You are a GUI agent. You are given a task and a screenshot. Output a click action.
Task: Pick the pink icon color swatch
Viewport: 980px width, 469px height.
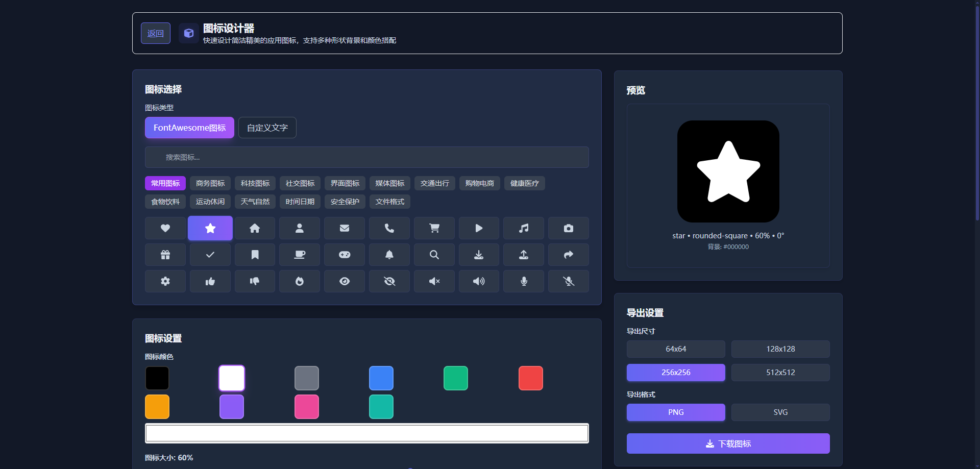coord(307,407)
